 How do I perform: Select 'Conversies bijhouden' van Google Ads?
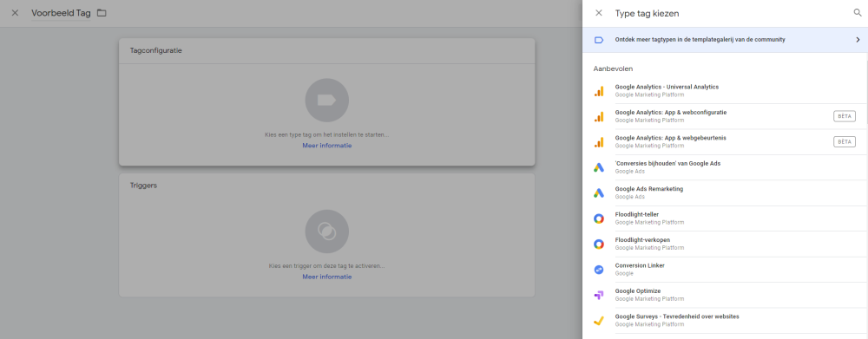(725, 167)
